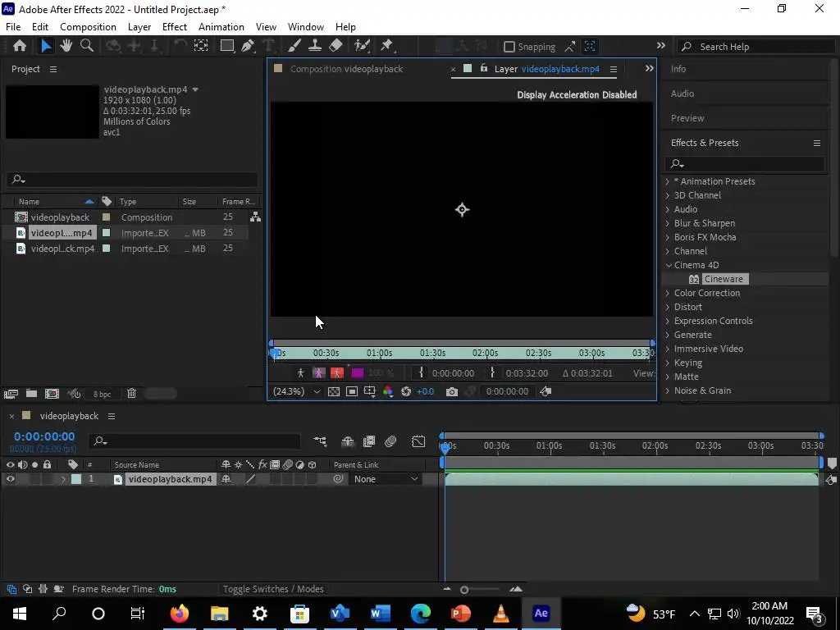The height and width of the screenshot is (630, 840).
Task: Toggle Motion Blur switch in timeline header
Action: click(x=390, y=441)
